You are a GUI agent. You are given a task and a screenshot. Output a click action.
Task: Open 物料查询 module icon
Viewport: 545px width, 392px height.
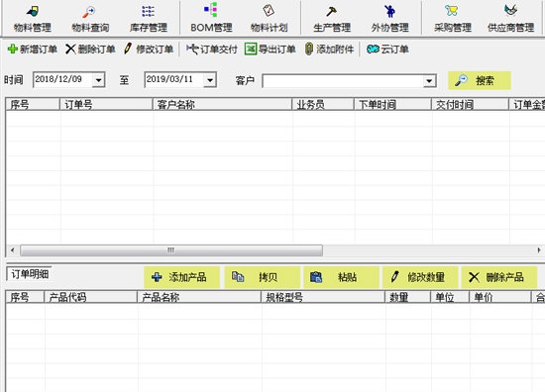click(89, 11)
